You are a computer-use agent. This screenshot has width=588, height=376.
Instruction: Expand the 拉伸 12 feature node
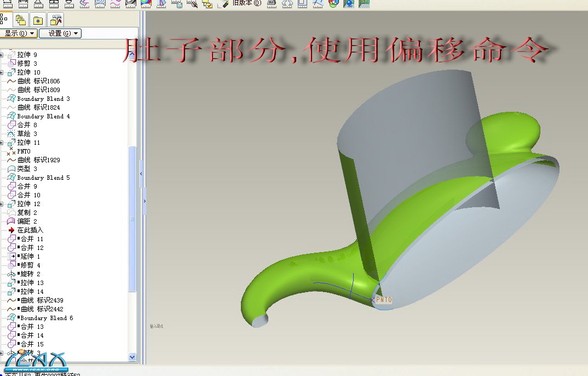click(2, 204)
